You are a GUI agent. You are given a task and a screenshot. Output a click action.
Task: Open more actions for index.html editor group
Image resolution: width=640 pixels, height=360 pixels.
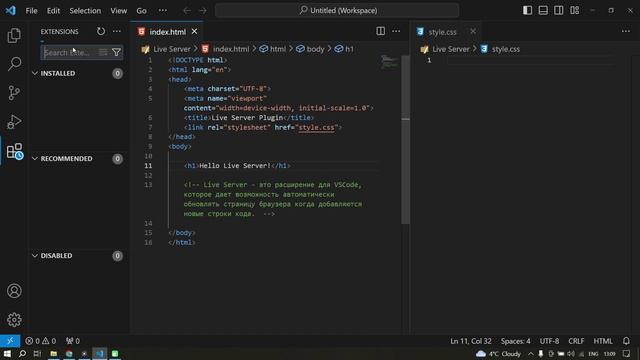[396, 31]
